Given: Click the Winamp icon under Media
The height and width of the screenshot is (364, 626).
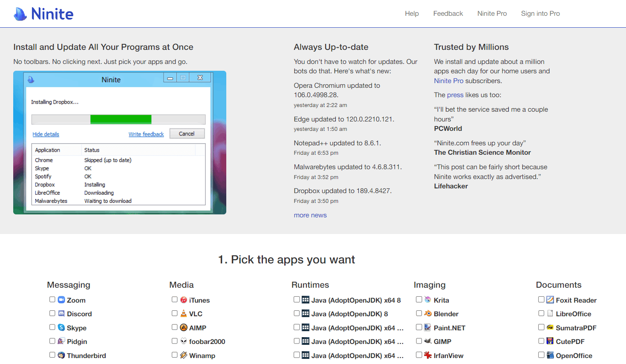Looking at the screenshot, I should click(183, 355).
